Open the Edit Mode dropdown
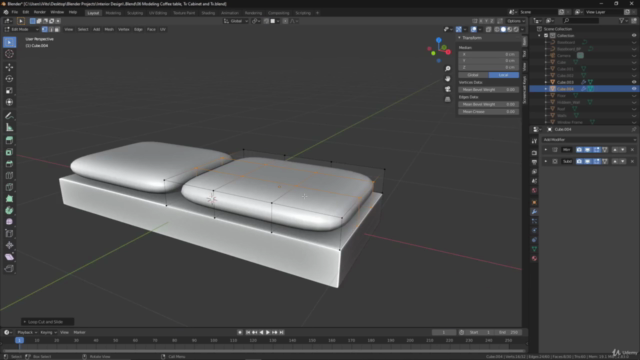This screenshot has height=360, width=640. tap(21, 29)
